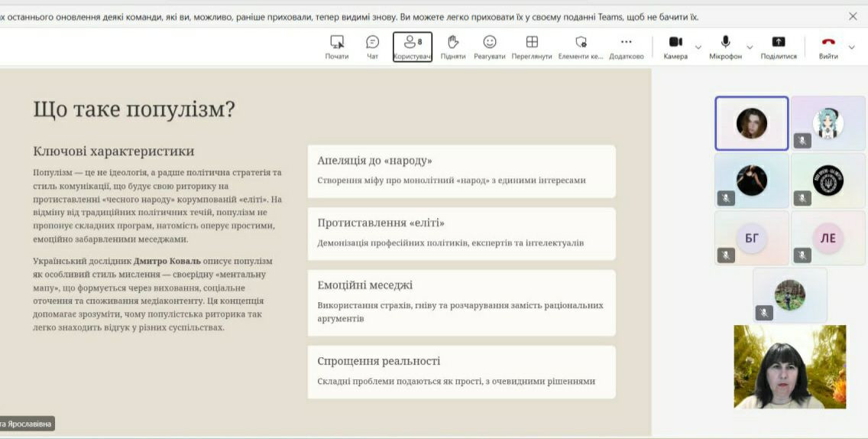Click the Спрощення реальності card
The height and width of the screenshot is (439, 868).
pos(462,372)
